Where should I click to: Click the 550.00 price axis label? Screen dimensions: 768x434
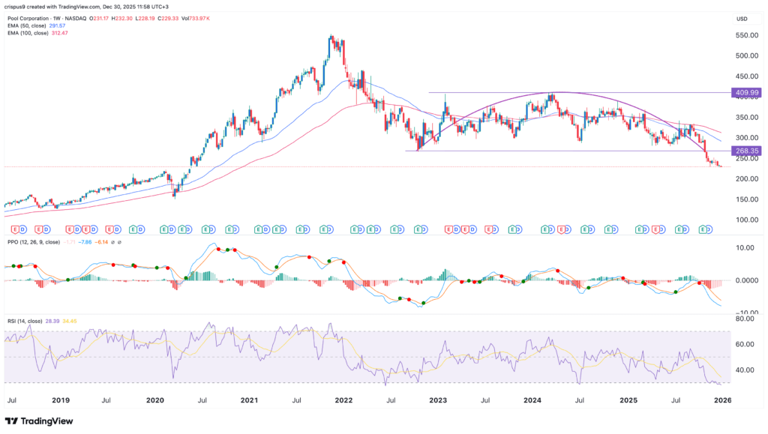[x=747, y=36]
